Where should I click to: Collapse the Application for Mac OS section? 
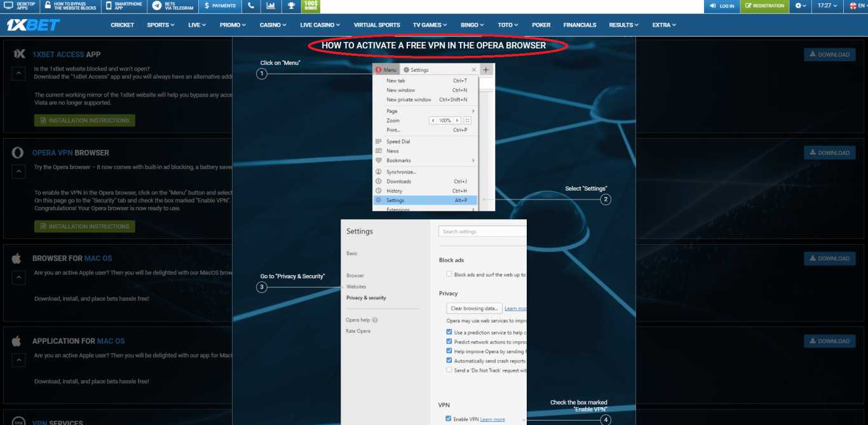pyautogui.click(x=18, y=360)
